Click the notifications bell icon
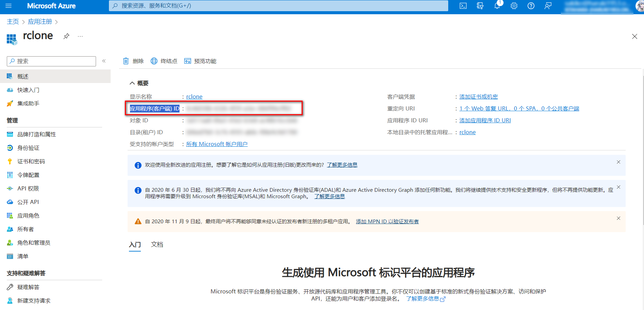The height and width of the screenshot is (310, 644). coord(497,6)
